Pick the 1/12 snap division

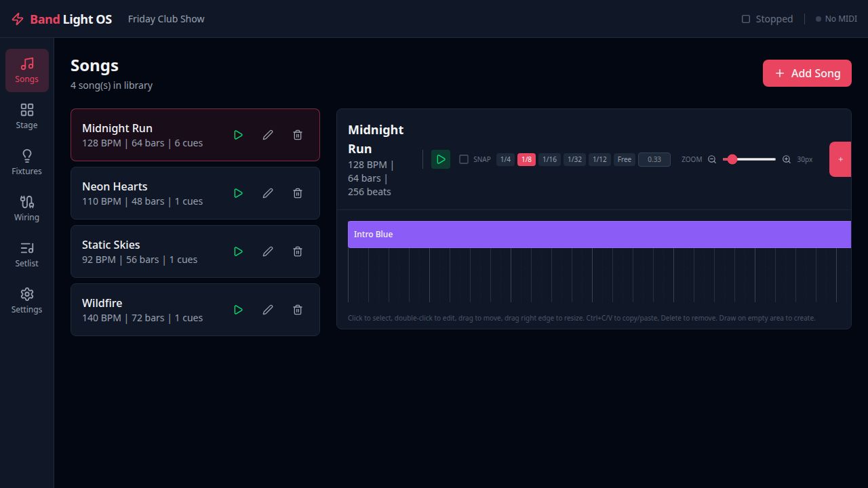[x=599, y=159]
